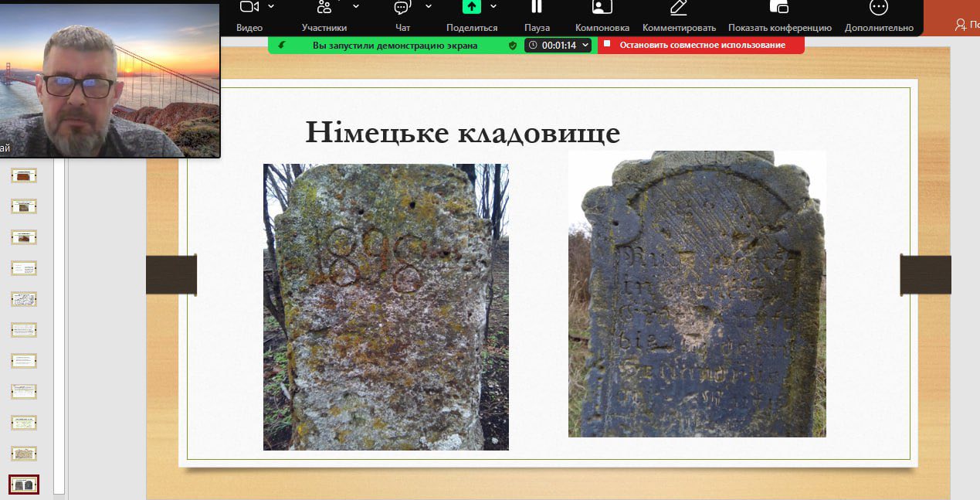Pause screen sharing with Пауза
980x500 pixels.
(536, 7)
